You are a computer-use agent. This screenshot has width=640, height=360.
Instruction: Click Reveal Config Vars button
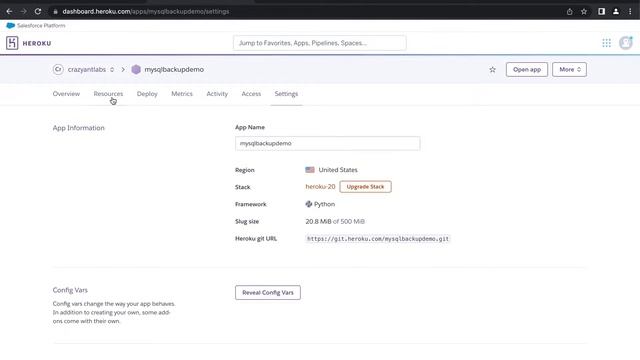(268, 292)
